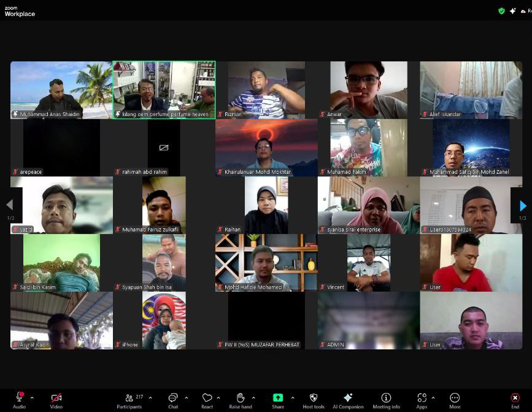Image resolution: width=532 pixels, height=412 pixels.
Task: Expand the Share options arrow
Action: (293, 397)
